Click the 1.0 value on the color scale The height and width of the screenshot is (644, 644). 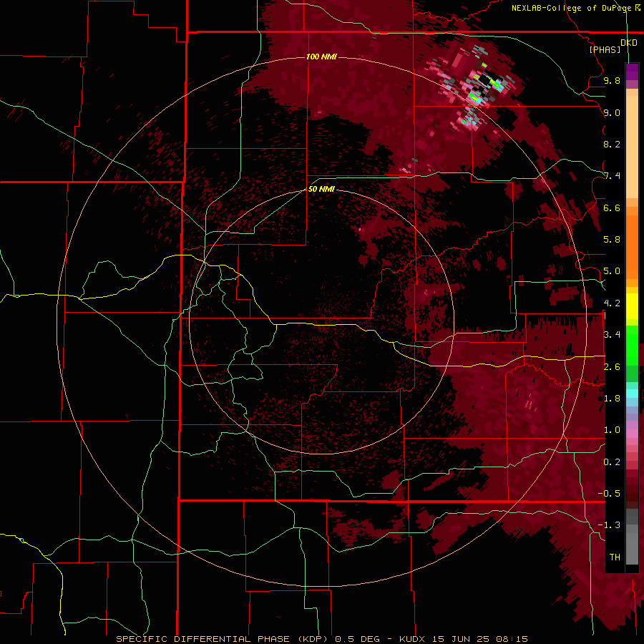[612, 430]
